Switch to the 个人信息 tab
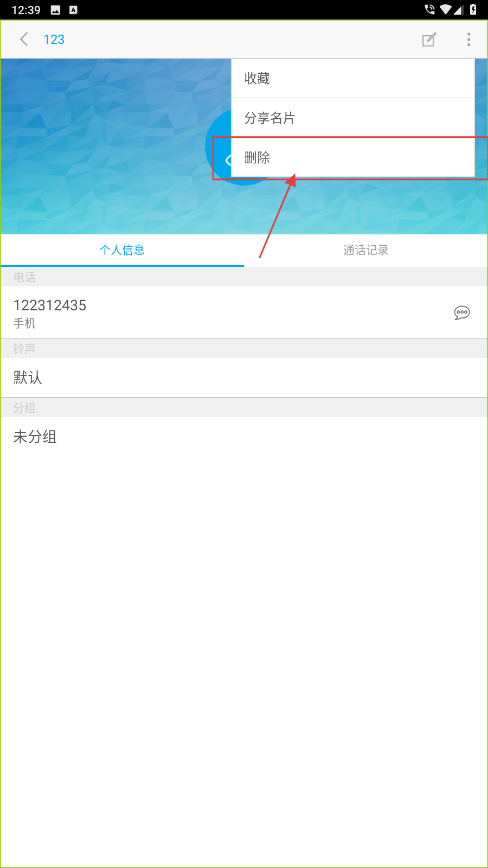This screenshot has height=868, width=488. (x=122, y=250)
